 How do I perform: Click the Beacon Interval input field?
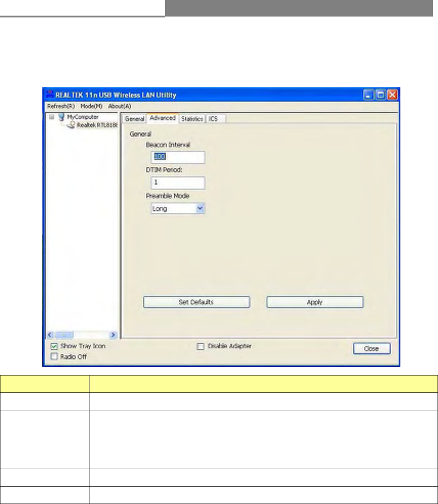click(x=177, y=157)
